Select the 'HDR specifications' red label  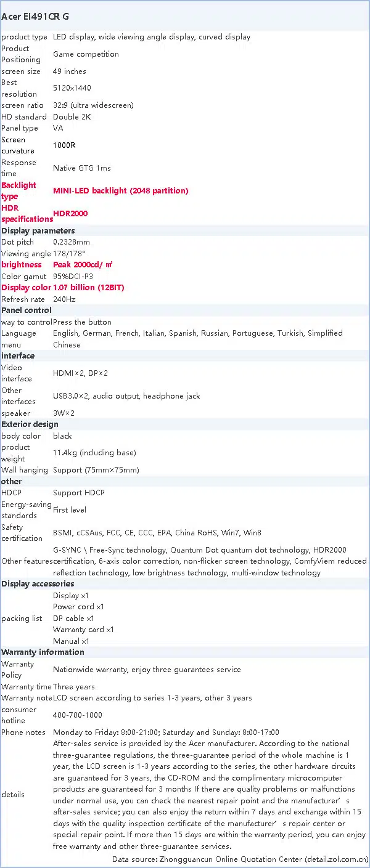coord(27,214)
